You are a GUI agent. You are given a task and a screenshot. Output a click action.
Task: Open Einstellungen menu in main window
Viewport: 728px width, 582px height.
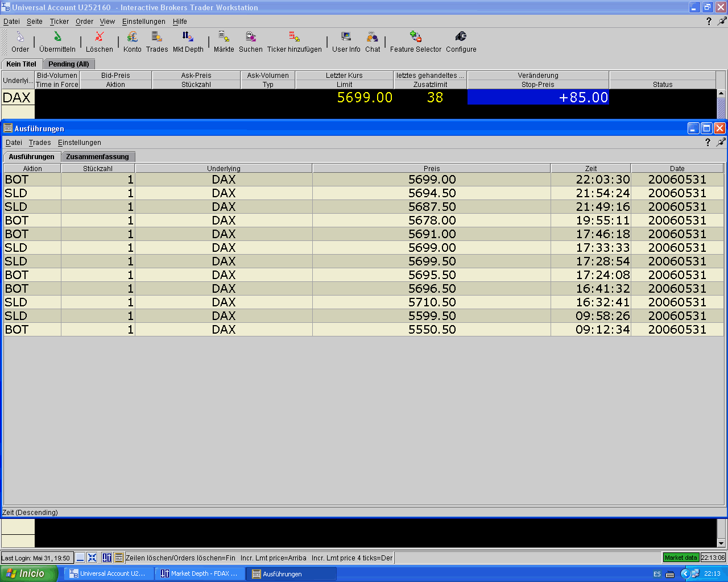pos(144,22)
